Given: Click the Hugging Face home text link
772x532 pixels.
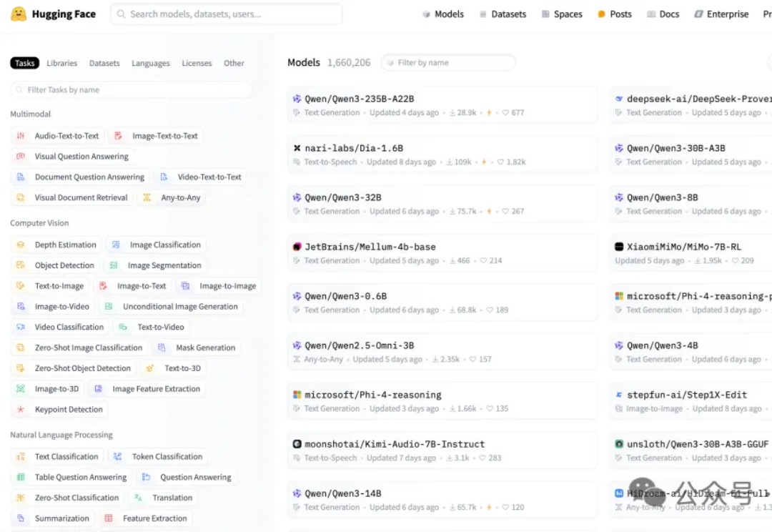Looking at the screenshot, I should [x=64, y=14].
